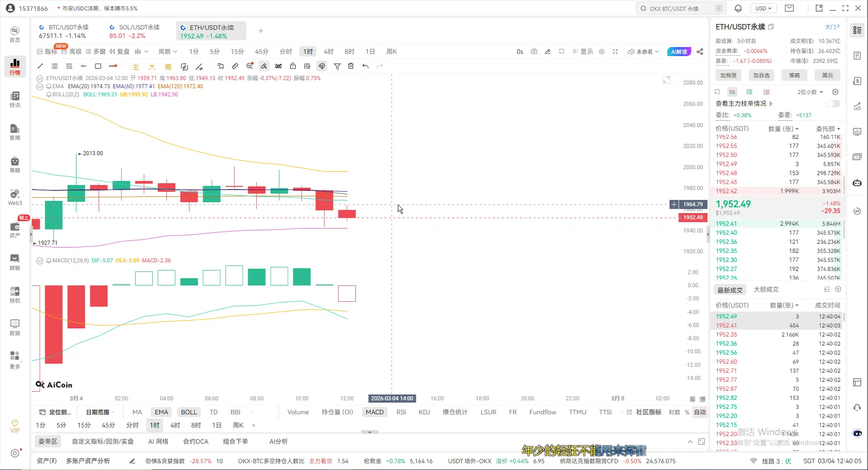
Task: Click the OKX BTC/USDT 永续 search field
Action: pyautogui.click(x=681, y=9)
